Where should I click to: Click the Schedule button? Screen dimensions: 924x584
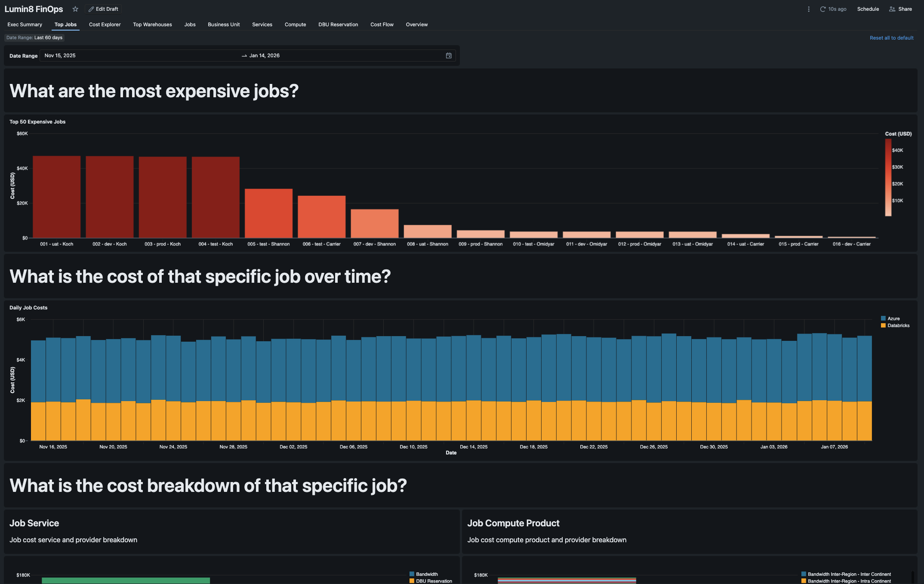pos(868,9)
